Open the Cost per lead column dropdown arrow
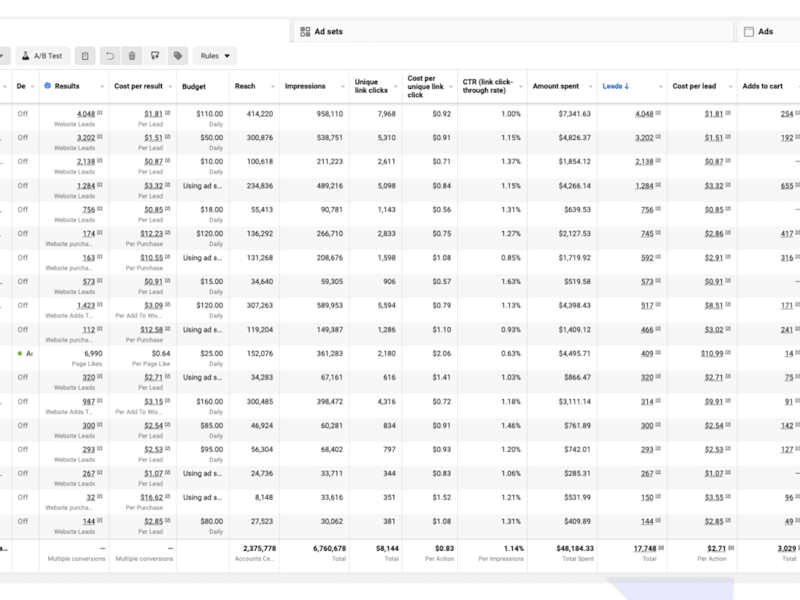The height and width of the screenshot is (600, 800). pos(731,87)
